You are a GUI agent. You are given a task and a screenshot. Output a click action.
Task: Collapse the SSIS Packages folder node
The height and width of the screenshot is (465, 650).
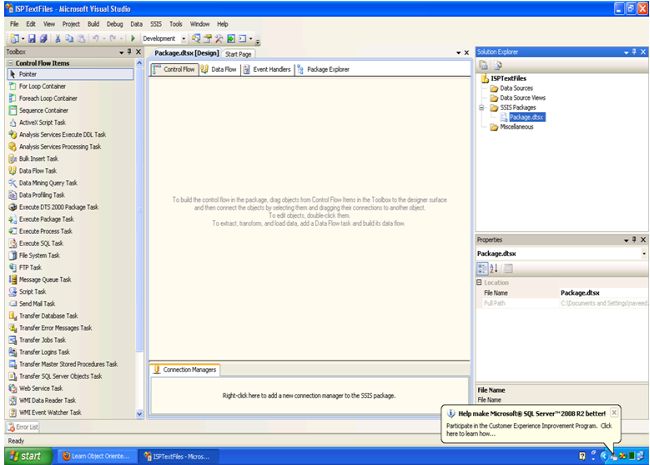pos(481,108)
